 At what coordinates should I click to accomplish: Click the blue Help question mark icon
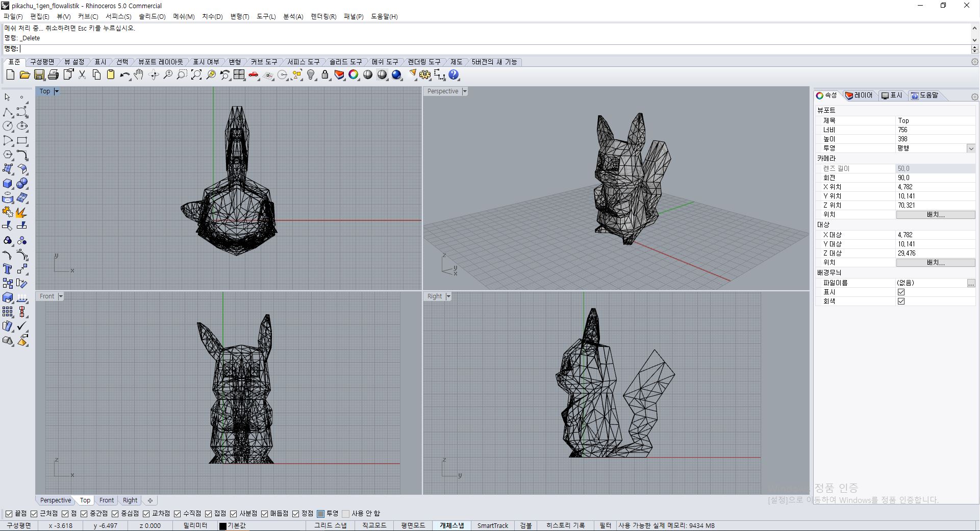pyautogui.click(x=454, y=75)
